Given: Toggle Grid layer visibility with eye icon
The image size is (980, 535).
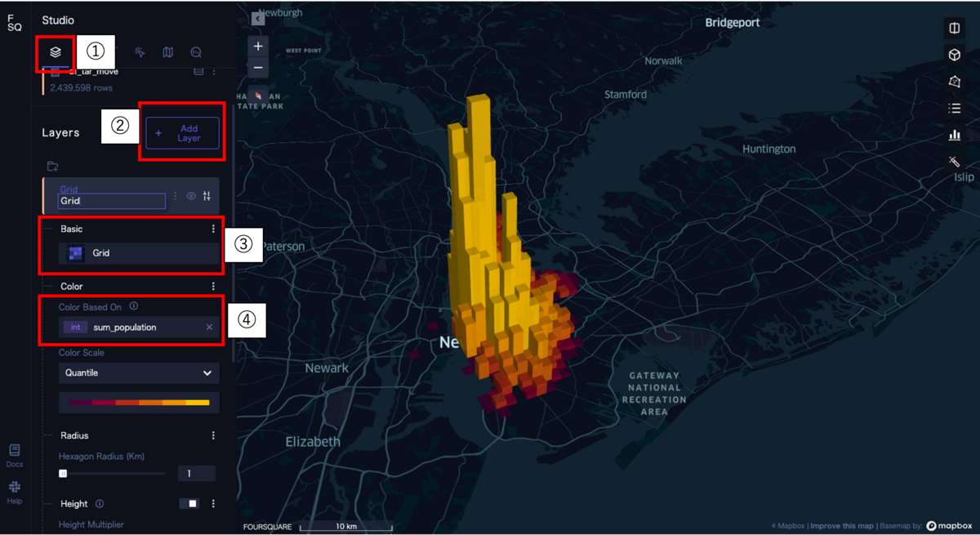Looking at the screenshot, I should (x=191, y=195).
